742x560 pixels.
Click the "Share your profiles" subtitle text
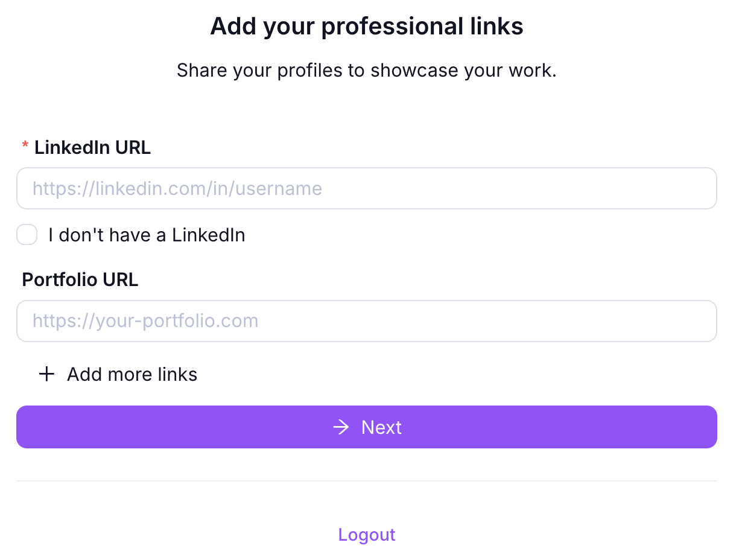click(x=367, y=71)
